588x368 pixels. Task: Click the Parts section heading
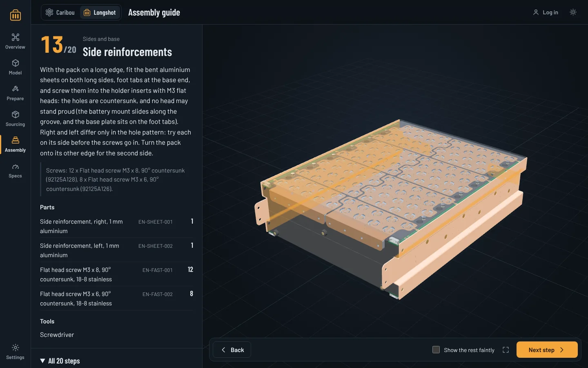coord(47,207)
